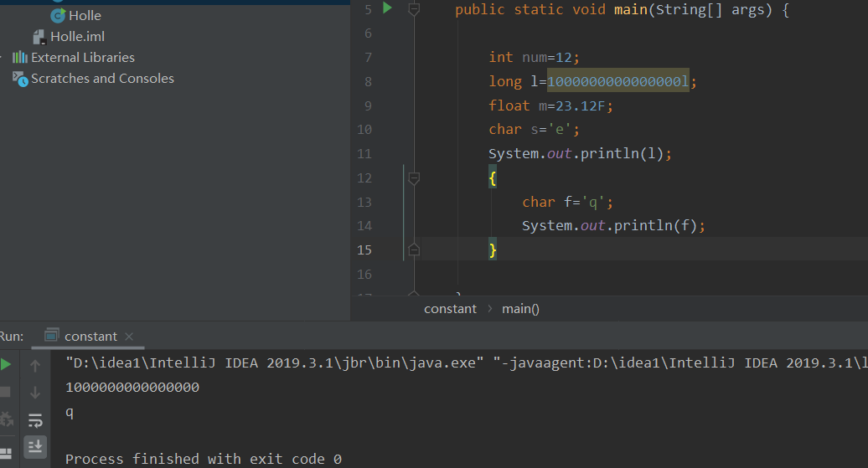Click 'float m=23.12F;' on line 9
This screenshot has width=868, height=468.
point(550,105)
